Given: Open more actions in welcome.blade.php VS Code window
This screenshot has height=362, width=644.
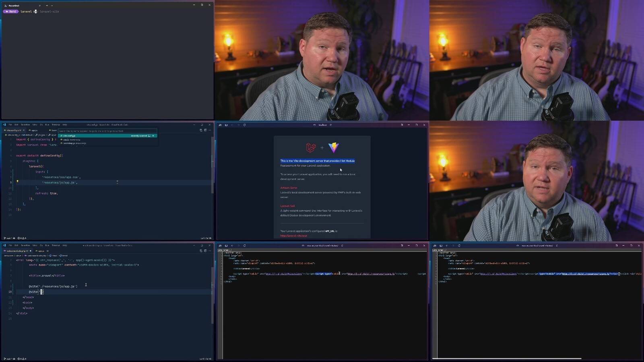Looking at the screenshot, I should 210,250.
